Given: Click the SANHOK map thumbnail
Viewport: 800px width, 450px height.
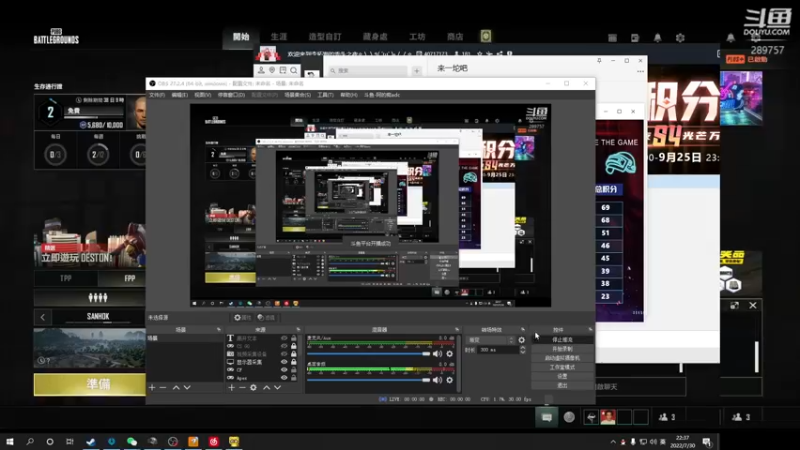Looking at the screenshot, I should click(90, 348).
